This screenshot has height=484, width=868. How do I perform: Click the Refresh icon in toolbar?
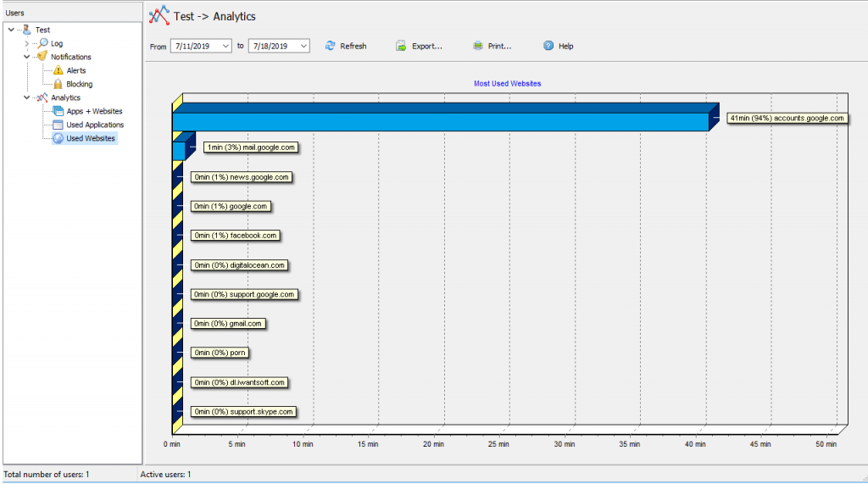click(x=331, y=46)
